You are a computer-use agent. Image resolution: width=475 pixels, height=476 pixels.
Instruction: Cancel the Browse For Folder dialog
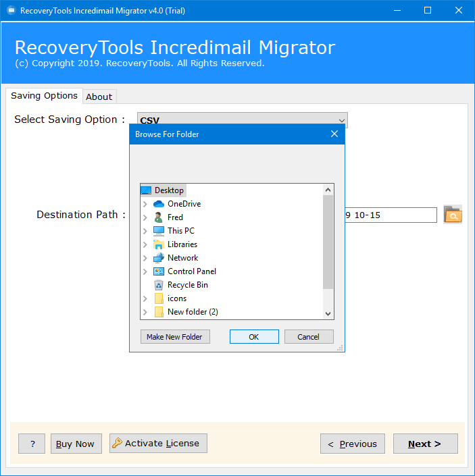(x=309, y=337)
